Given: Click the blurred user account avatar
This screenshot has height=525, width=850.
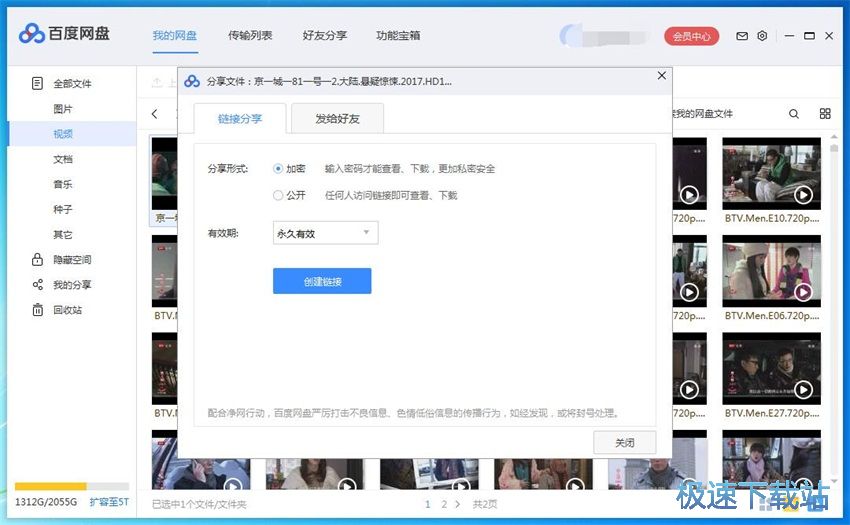Looking at the screenshot, I should (570, 36).
